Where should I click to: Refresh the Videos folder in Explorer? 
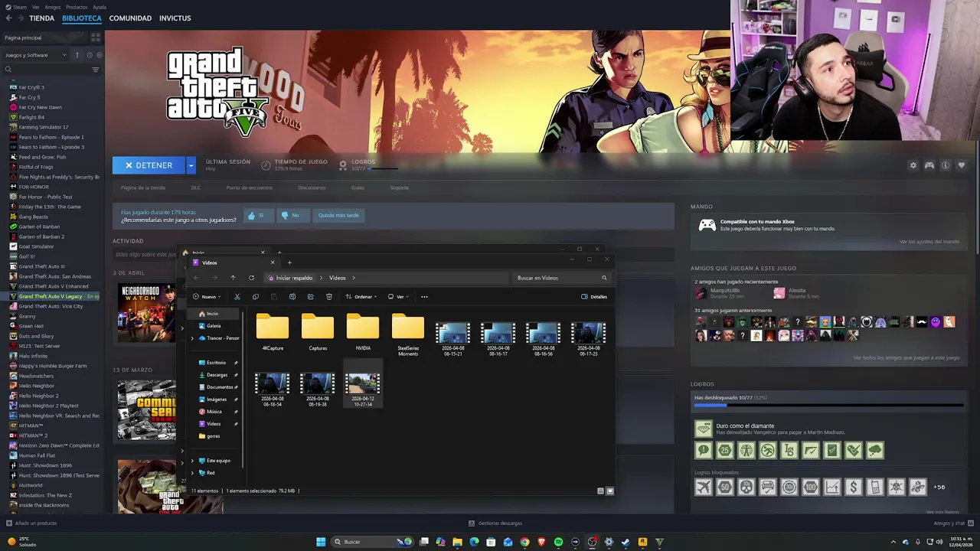[251, 278]
